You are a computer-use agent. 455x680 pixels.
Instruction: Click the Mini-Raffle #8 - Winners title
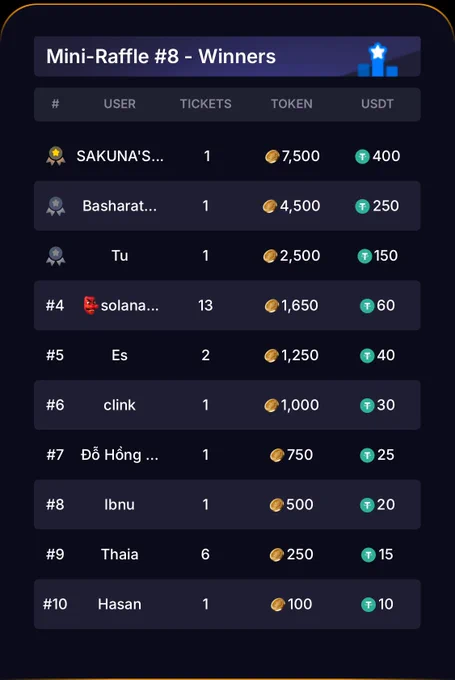[161, 56]
